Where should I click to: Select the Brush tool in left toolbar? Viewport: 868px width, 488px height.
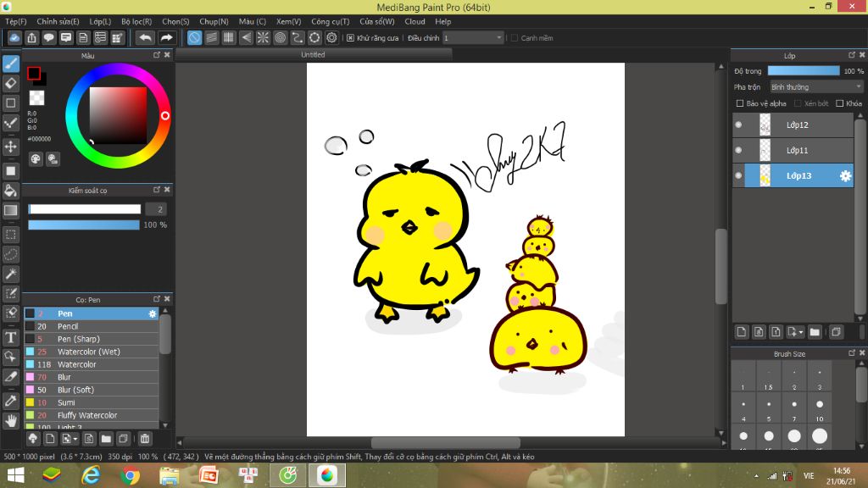pos(10,64)
